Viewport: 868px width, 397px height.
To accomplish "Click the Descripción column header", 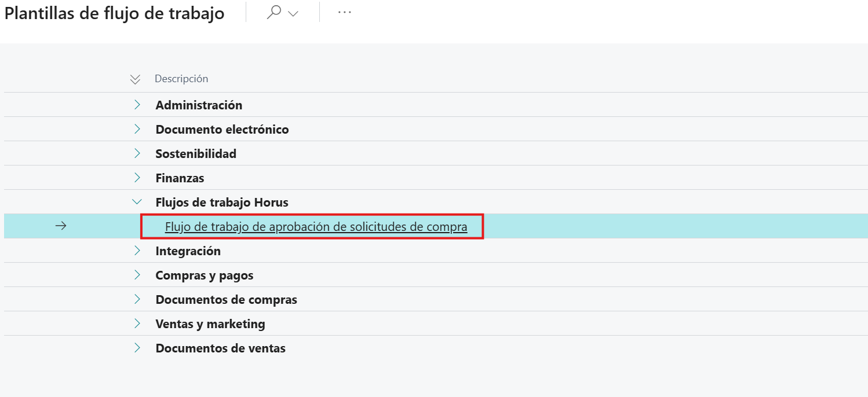I will (x=181, y=79).
